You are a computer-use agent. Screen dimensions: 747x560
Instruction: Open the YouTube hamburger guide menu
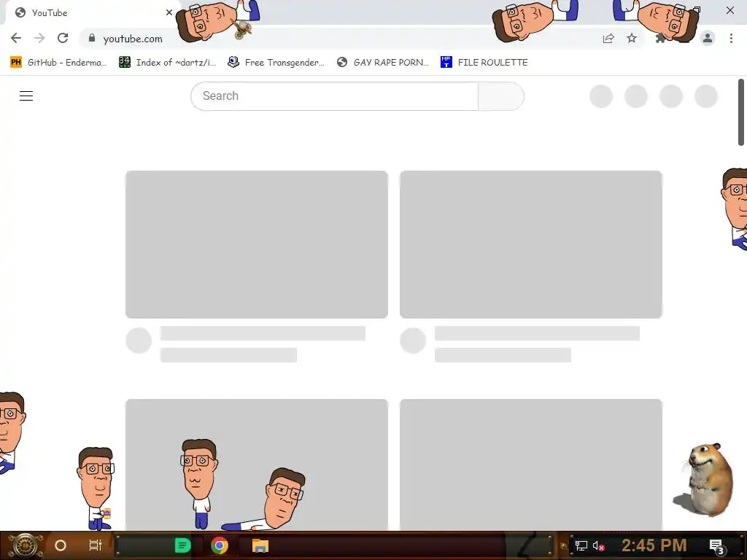point(26,96)
